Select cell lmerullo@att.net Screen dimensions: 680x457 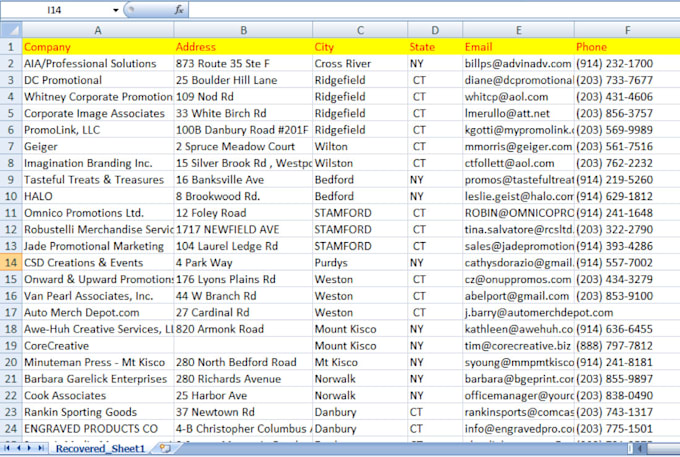tap(519, 113)
